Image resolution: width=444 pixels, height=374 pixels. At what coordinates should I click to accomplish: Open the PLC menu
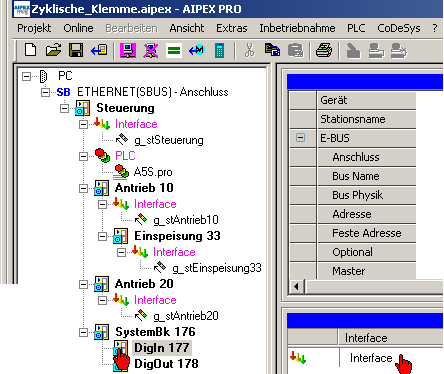tap(356, 28)
